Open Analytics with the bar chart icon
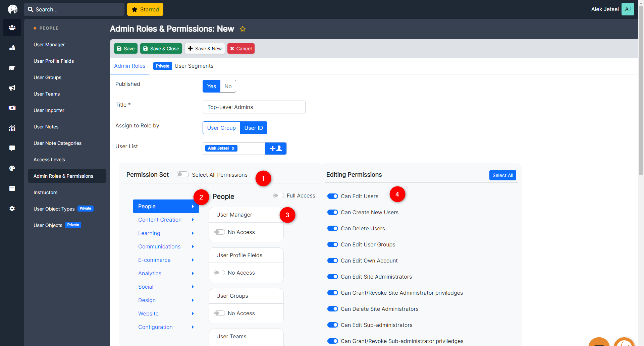Viewport: 644px width, 346px height. (12, 128)
